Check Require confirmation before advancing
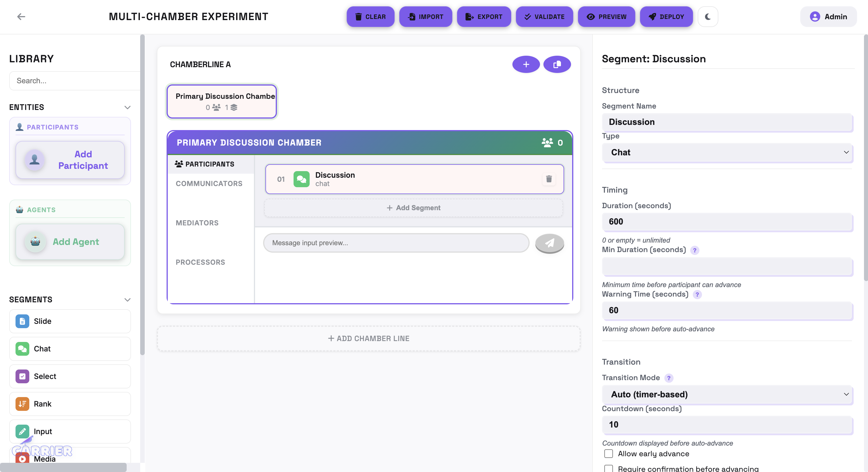The image size is (868, 472). click(x=608, y=469)
